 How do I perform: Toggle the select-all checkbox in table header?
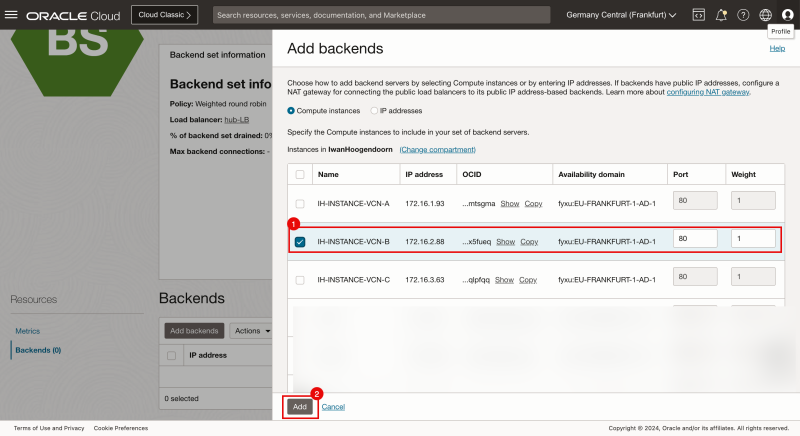(300, 173)
